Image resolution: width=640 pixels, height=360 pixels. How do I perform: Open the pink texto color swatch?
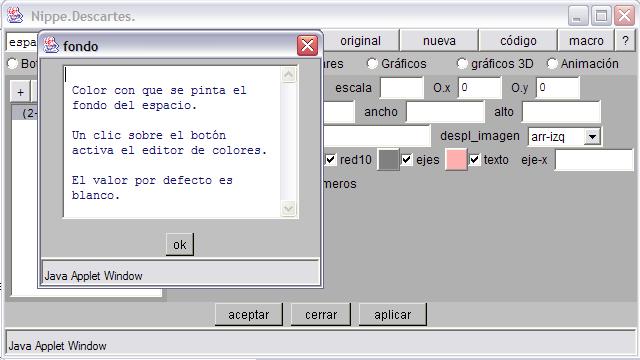coord(456,160)
